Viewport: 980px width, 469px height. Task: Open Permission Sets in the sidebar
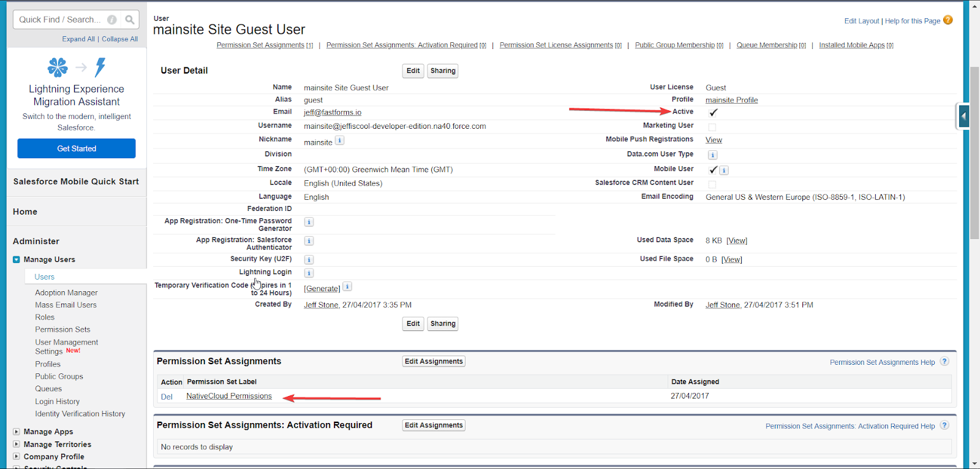point(62,329)
